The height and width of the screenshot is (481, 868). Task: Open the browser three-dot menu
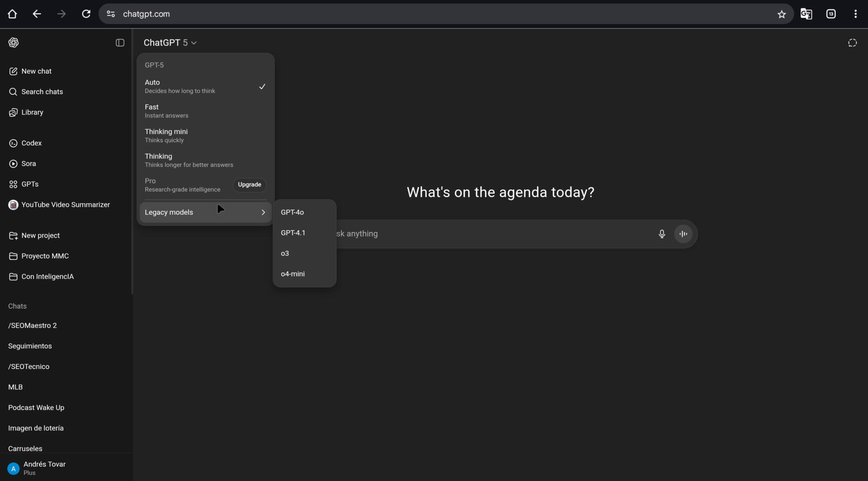pyautogui.click(x=855, y=14)
